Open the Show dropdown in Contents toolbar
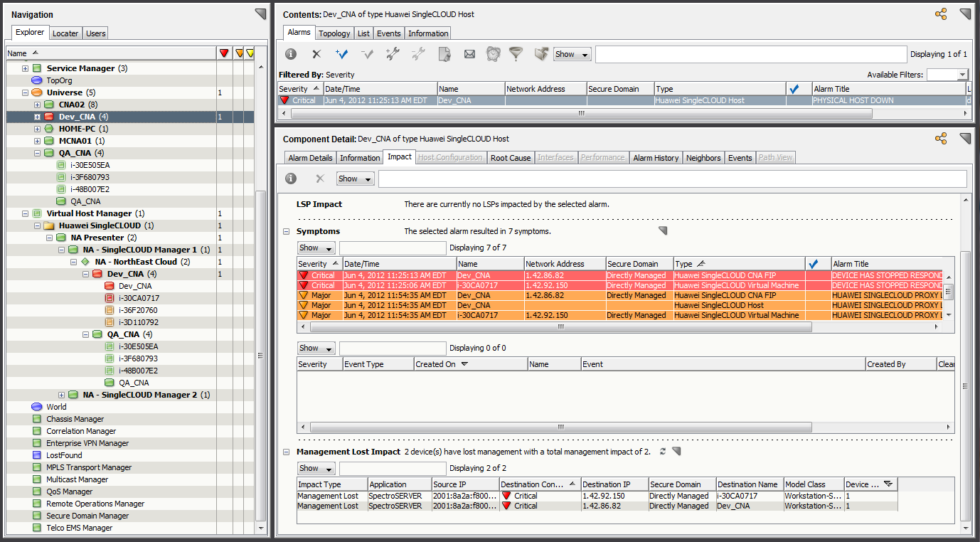980x542 pixels. 572,54
